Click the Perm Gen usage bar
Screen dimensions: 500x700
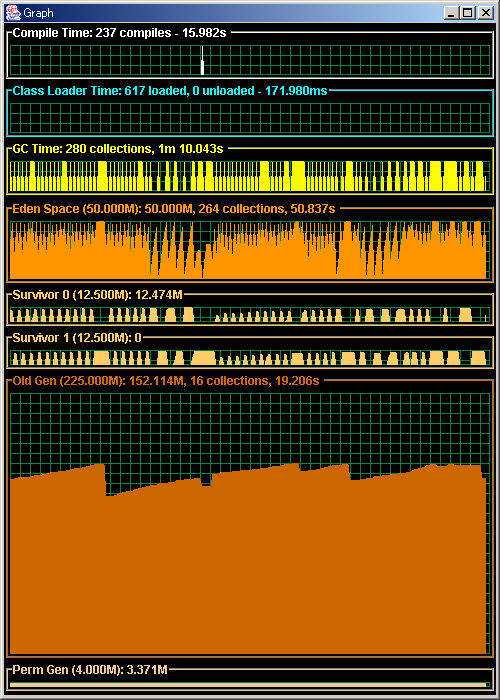coord(250,684)
